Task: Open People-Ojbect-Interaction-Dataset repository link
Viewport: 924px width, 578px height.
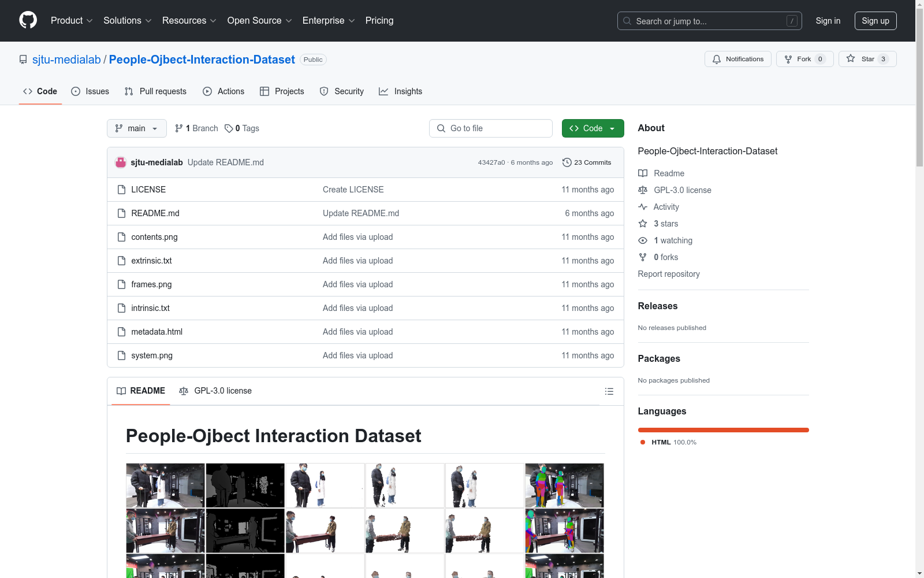Action: click(202, 60)
